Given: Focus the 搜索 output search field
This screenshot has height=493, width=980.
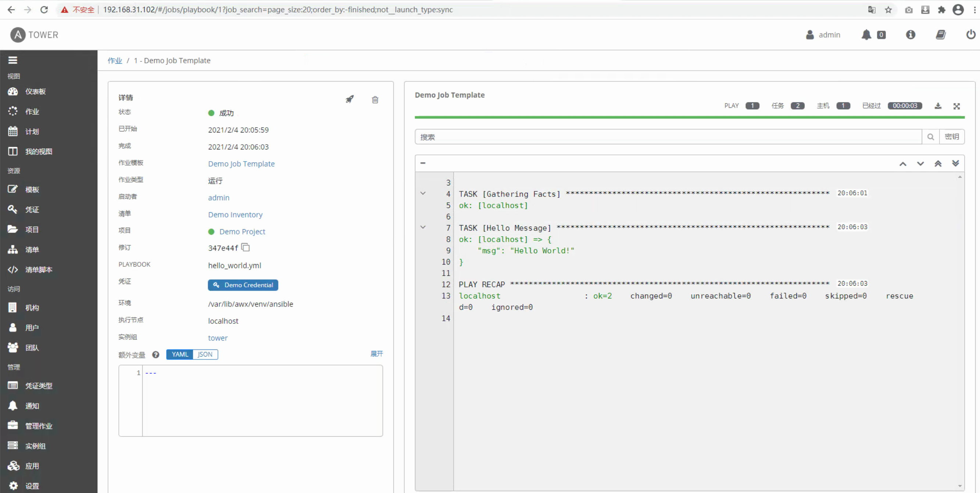Looking at the screenshot, I should pos(668,136).
